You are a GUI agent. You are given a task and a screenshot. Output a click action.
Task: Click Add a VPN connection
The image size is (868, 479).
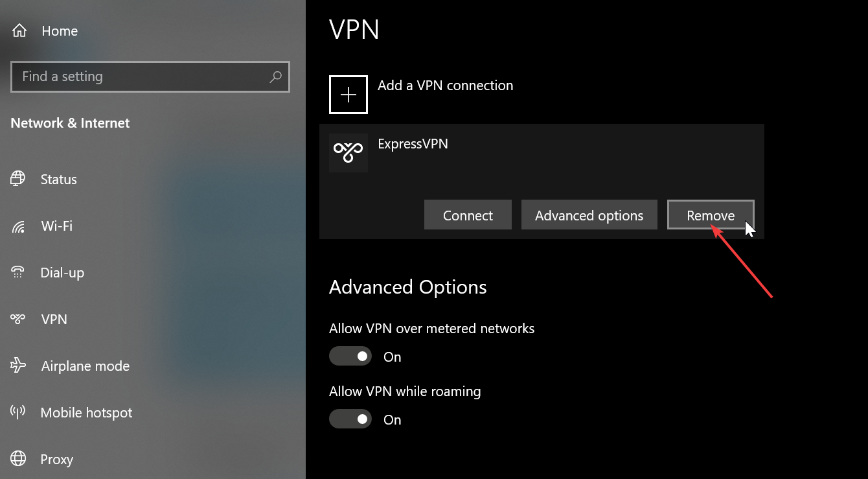coord(445,85)
